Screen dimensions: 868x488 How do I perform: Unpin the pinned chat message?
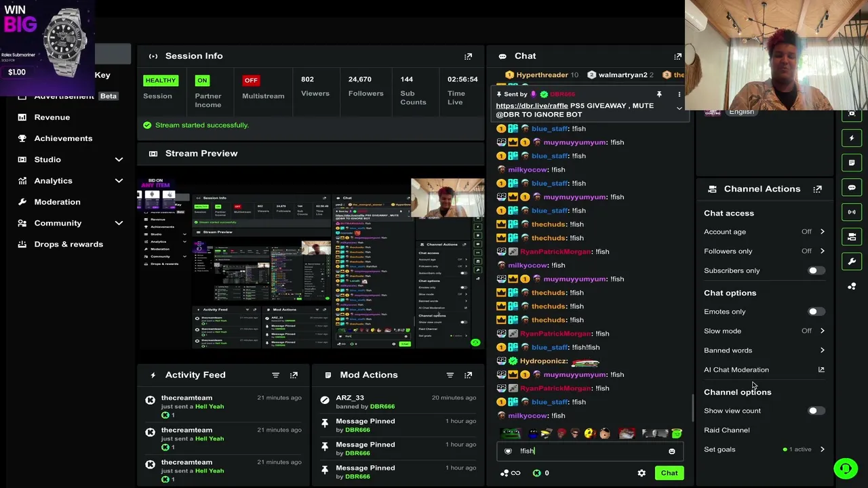coord(658,94)
